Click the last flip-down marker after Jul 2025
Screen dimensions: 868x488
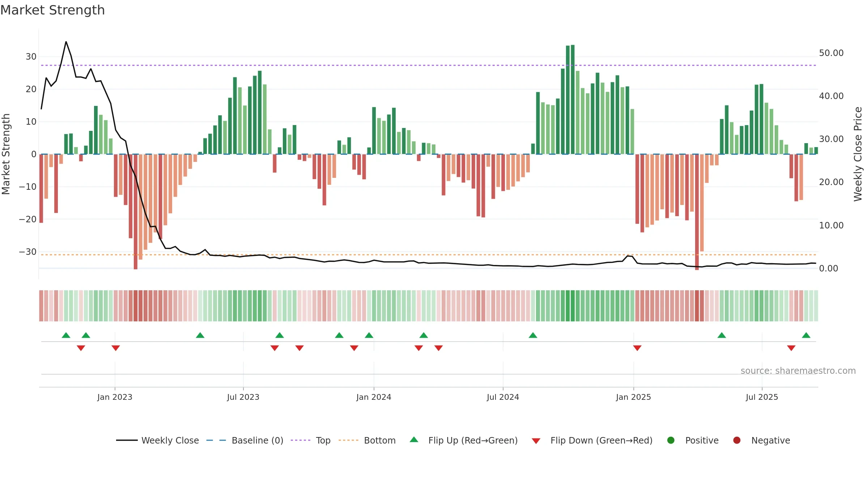(791, 348)
